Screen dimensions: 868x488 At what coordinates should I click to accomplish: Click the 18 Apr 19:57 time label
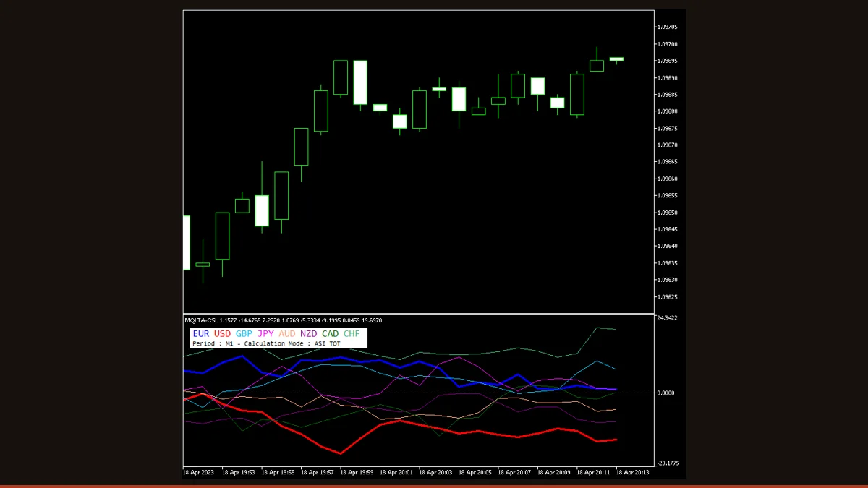click(x=317, y=472)
